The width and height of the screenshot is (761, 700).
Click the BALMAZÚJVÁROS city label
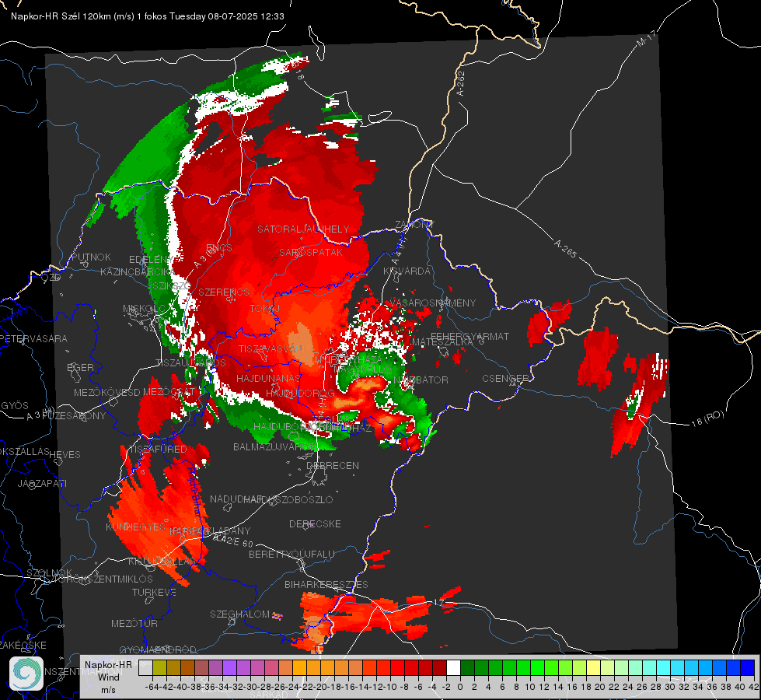click(274, 446)
